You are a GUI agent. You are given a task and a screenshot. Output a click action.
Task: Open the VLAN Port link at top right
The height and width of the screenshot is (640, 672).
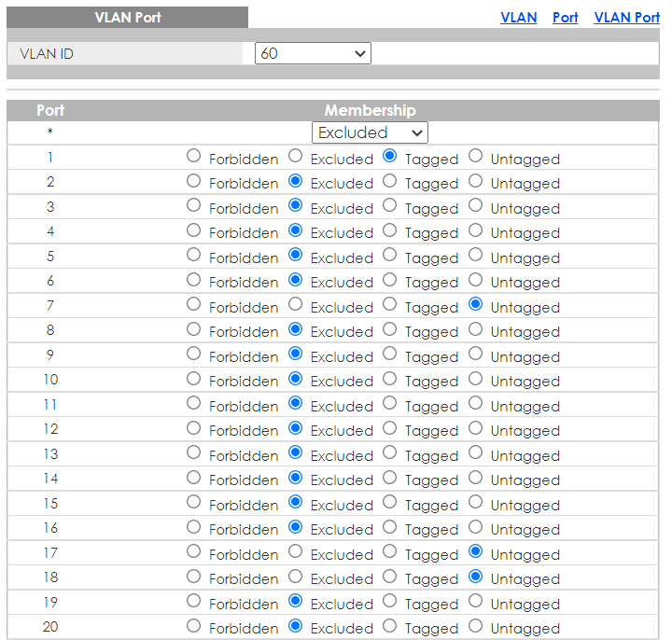click(626, 17)
